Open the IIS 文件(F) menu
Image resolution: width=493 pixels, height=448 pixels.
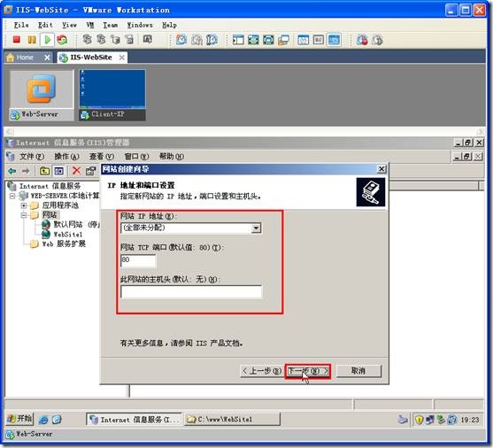[x=32, y=157]
